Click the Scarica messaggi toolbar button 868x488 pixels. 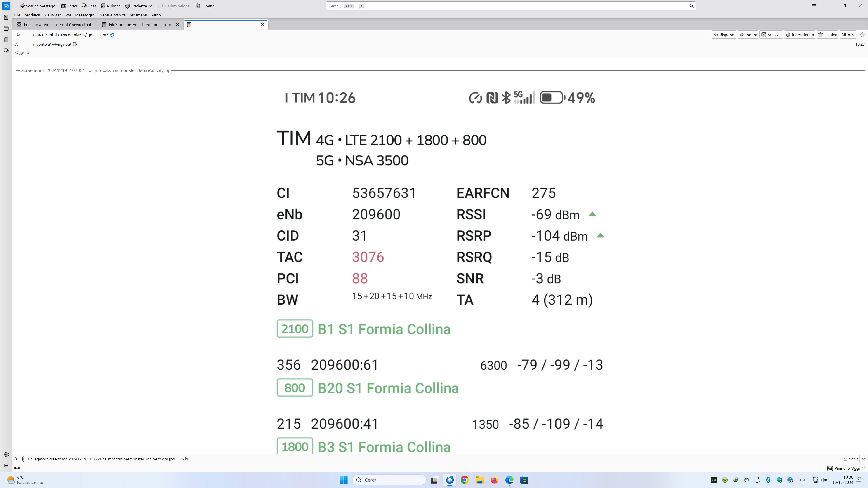(x=38, y=6)
